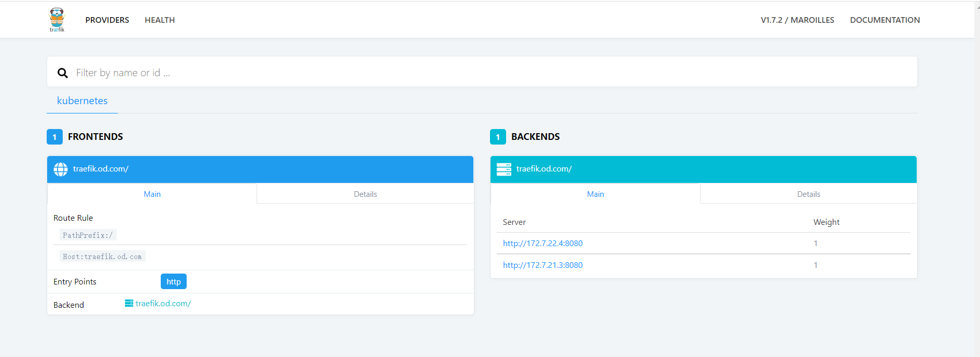The width and height of the screenshot is (980, 357).
Task: Follow the traefik.od.com/ backend link
Action: 163,304
